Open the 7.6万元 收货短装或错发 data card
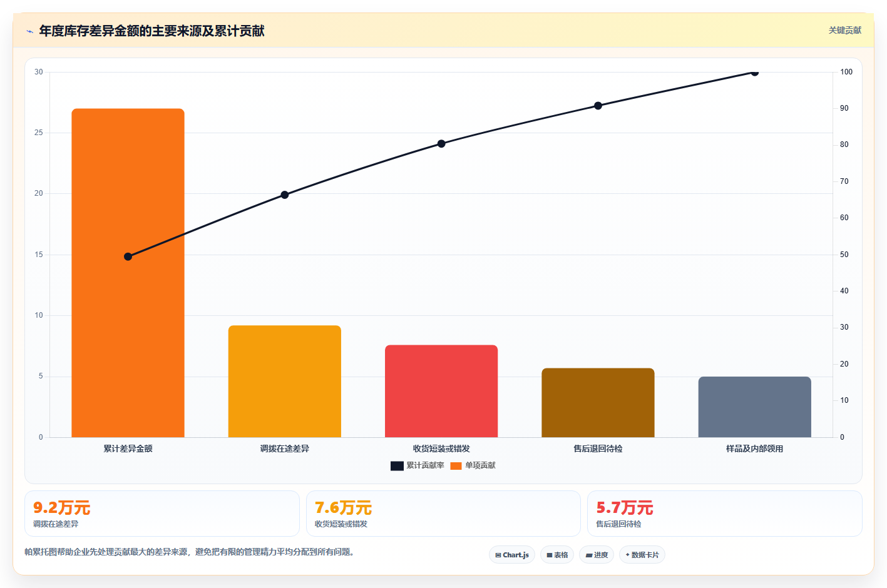Screen dimensions: 887x588 coord(443,514)
